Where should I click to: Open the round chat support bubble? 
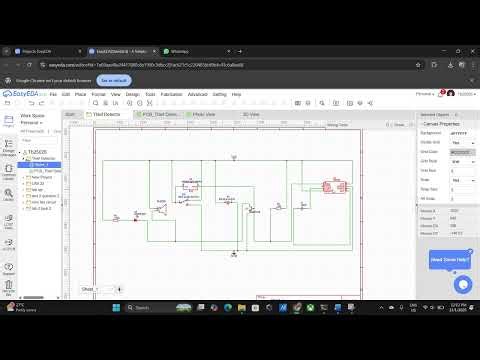(463, 285)
